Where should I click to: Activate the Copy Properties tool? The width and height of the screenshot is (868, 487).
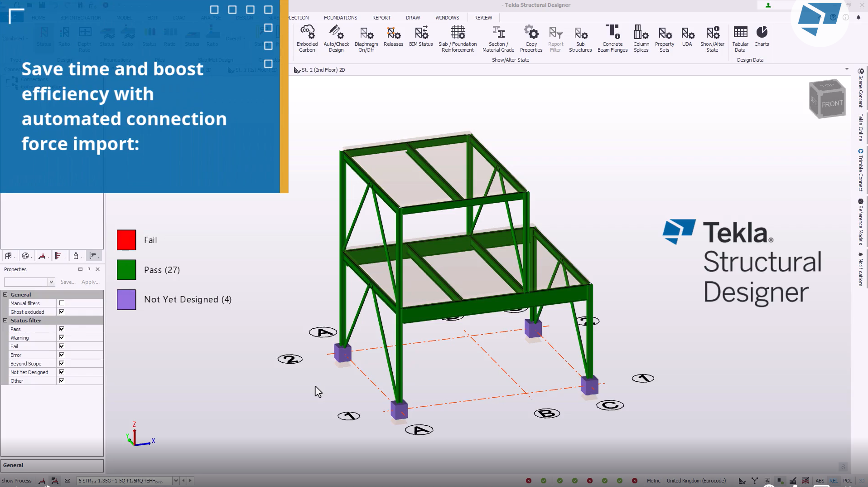531,39
